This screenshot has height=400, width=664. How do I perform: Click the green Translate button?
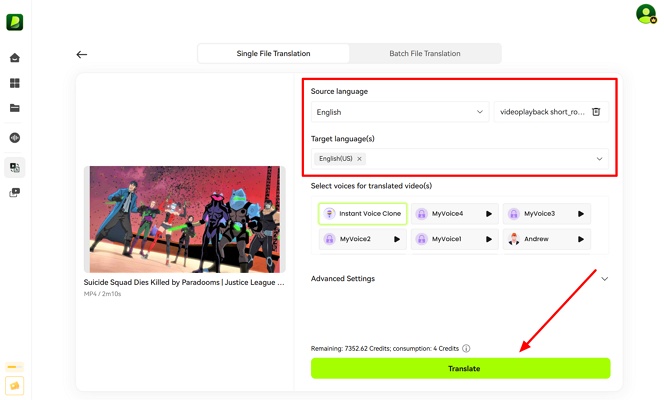coord(460,368)
